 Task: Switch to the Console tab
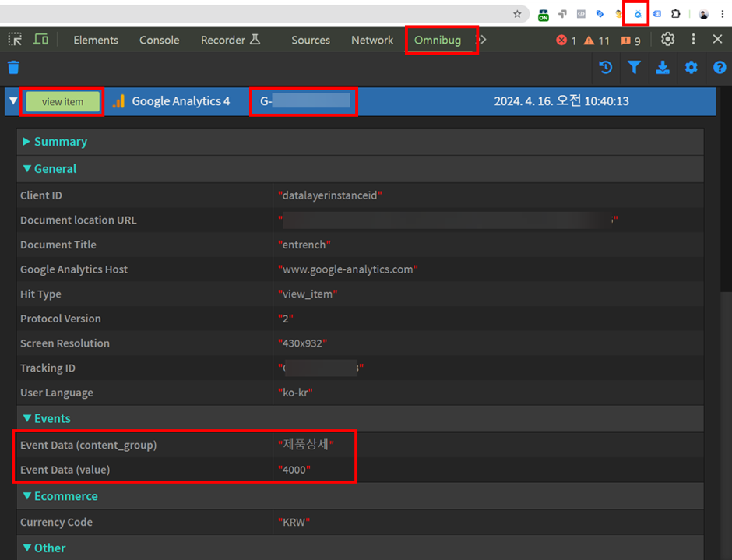tap(159, 41)
